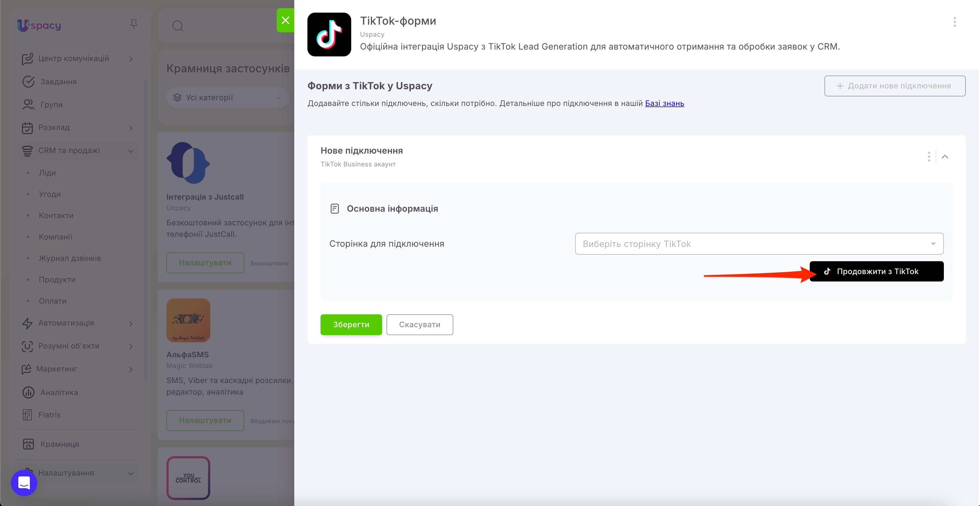Click Налаштувати under АльфаSMS
Screen dimensions: 980x506
(205, 420)
